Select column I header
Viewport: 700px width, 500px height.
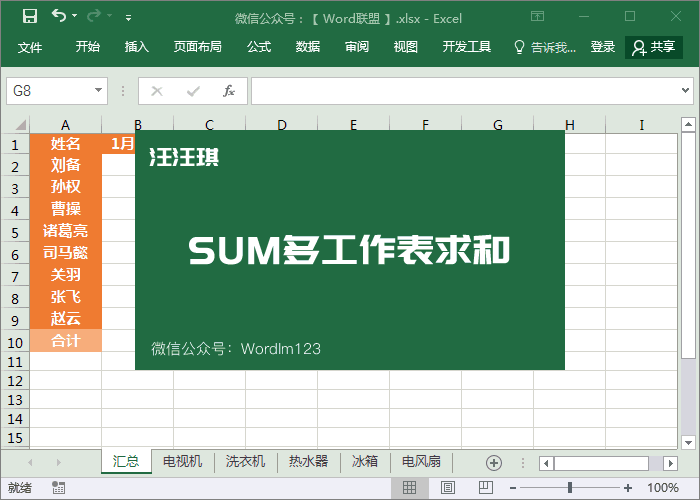[642, 125]
